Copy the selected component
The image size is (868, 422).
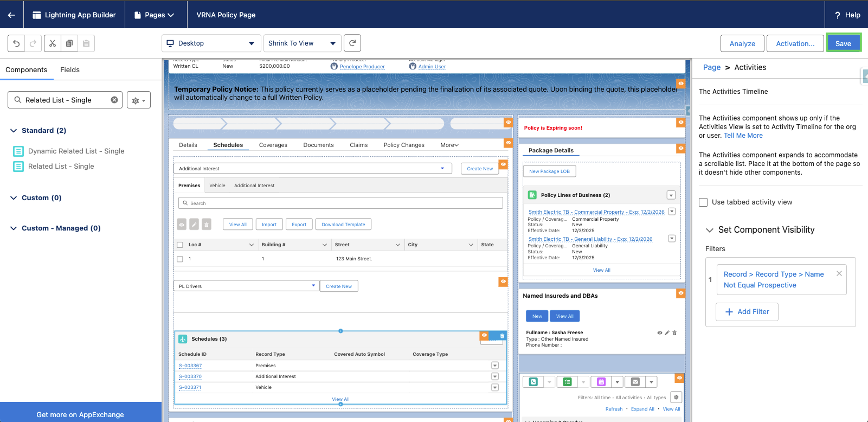coord(69,43)
